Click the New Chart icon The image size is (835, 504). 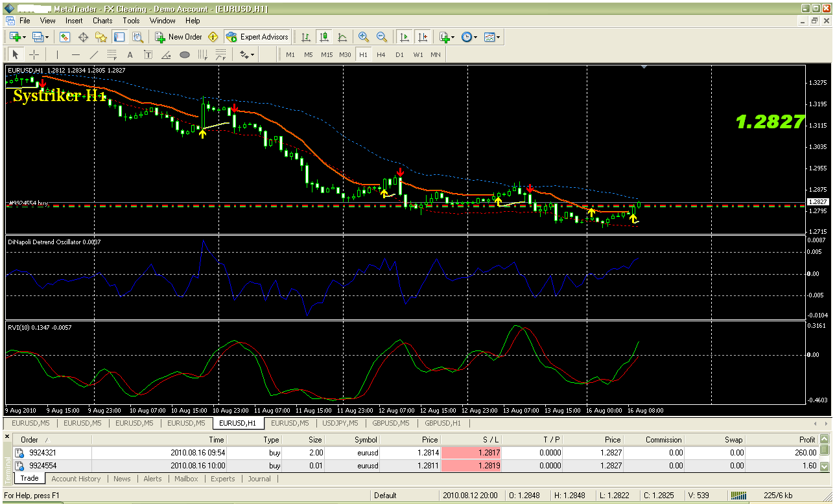(x=14, y=37)
